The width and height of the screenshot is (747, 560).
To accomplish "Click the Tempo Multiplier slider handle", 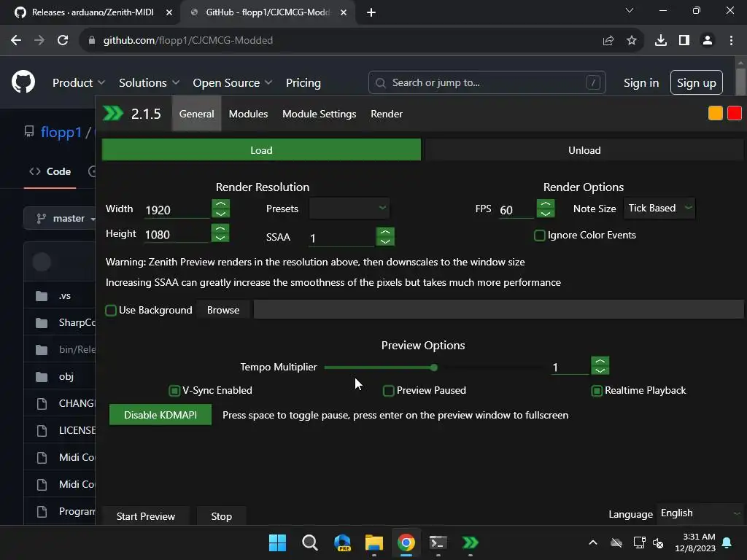I will coord(433,367).
